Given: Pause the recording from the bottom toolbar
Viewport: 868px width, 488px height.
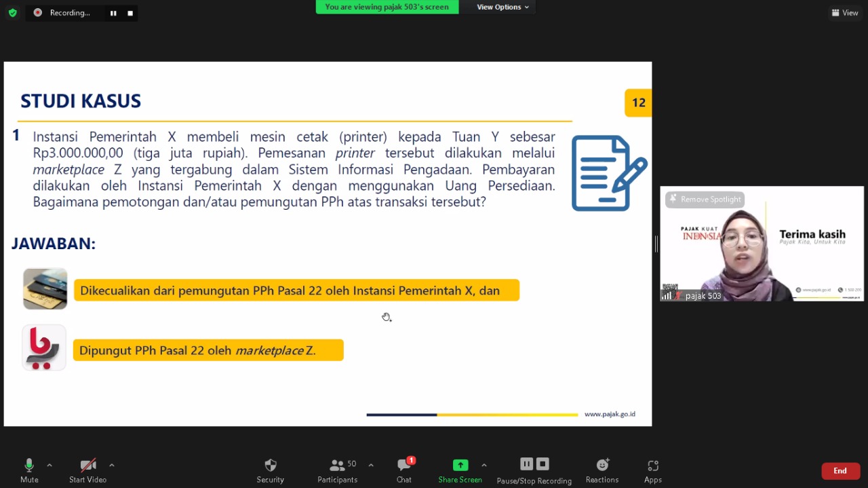Looking at the screenshot, I should coord(526,464).
